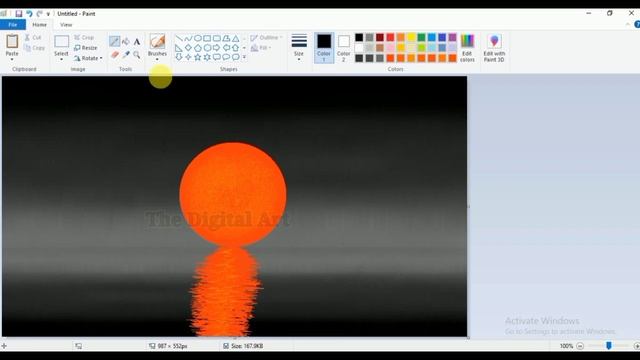Switch to the Home tab
Image resolution: width=640 pixels, height=360 pixels.
[x=39, y=25]
